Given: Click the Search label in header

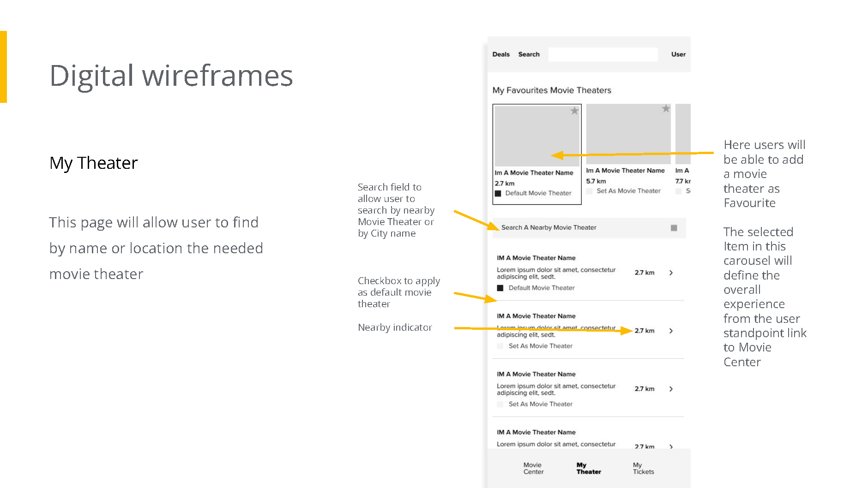Looking at the screenshot, I should tap(529, 54).
